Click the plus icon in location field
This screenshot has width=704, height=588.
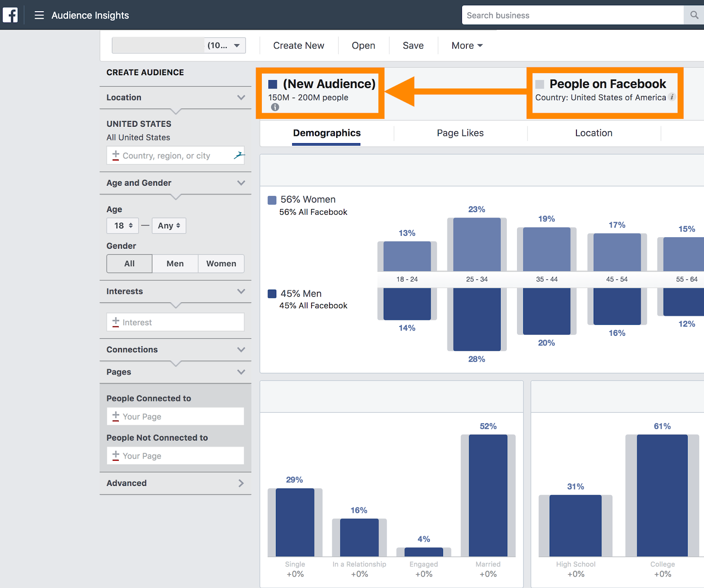pos(116,155)
